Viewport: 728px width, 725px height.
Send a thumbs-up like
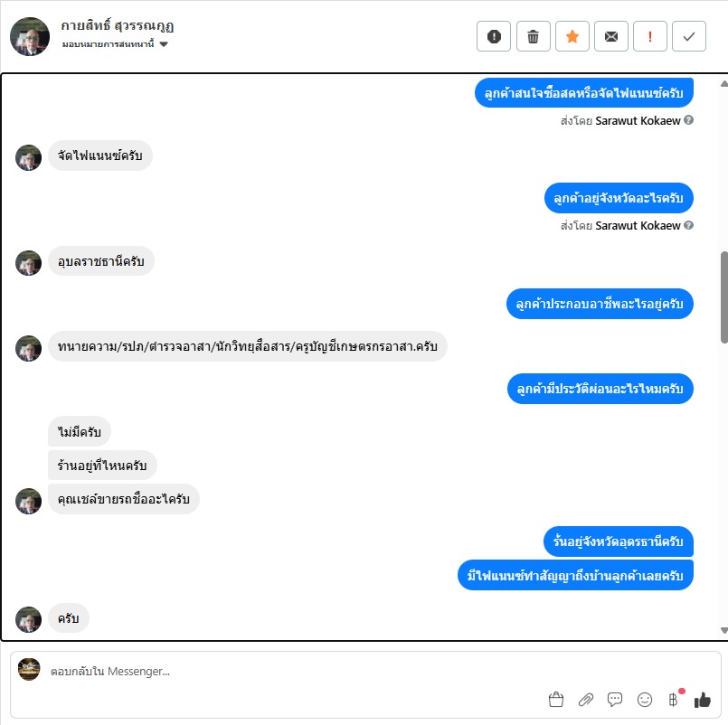tap(703, 700)
